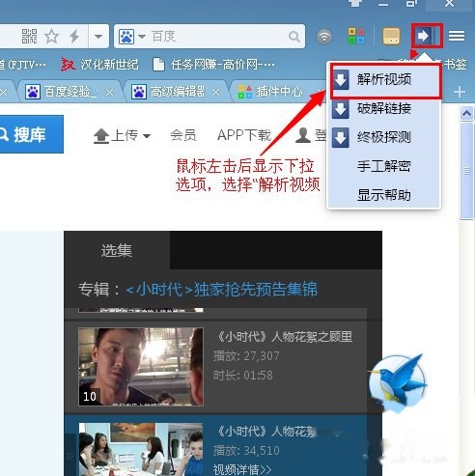Click the upload arrow icon beside 上传
This screenshot has width=475, height=476.
coord(101,136)
